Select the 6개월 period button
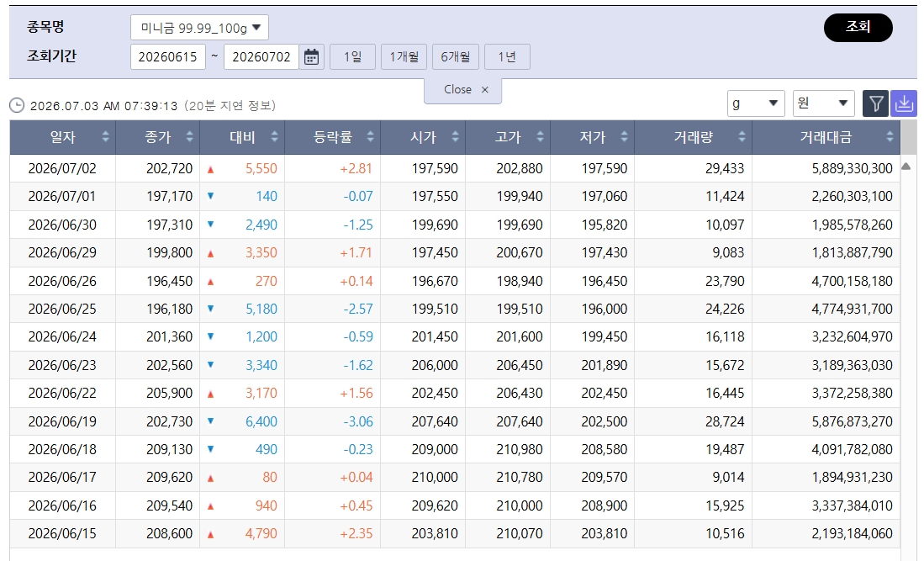 tap(456, 57)
